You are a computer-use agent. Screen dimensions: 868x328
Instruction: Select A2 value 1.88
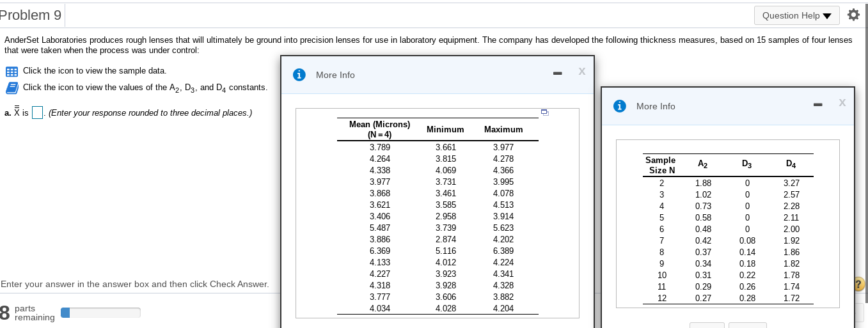pos(703,183)
